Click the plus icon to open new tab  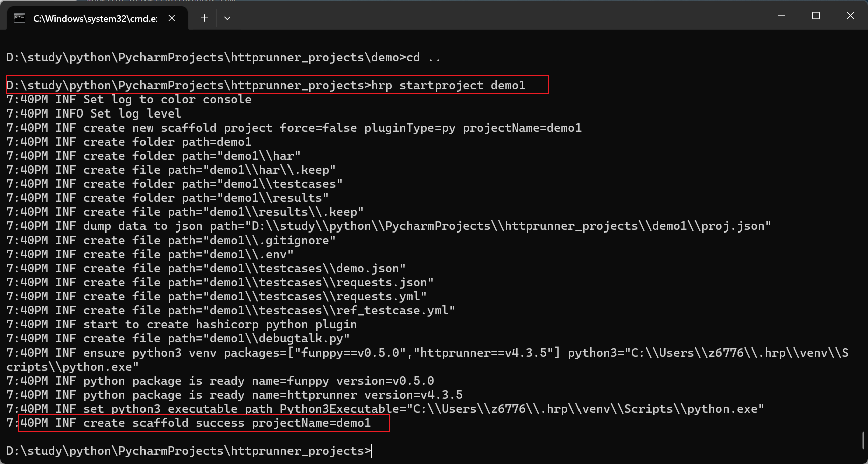[204, 18]
